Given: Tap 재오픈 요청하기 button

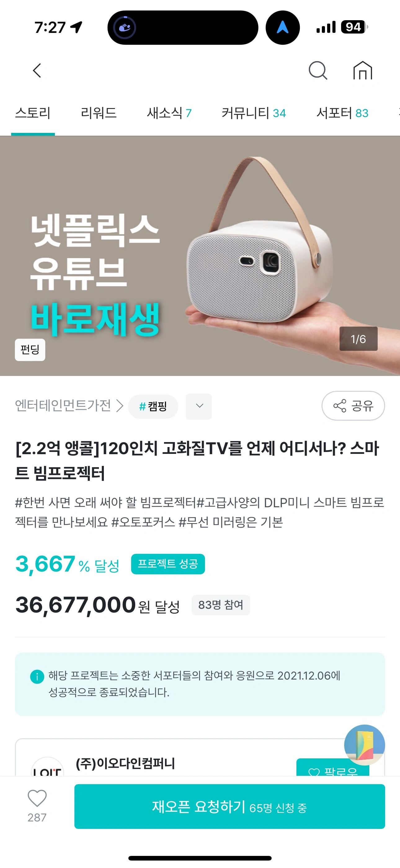Looking at the screenshot, I should tap(230, 806).
